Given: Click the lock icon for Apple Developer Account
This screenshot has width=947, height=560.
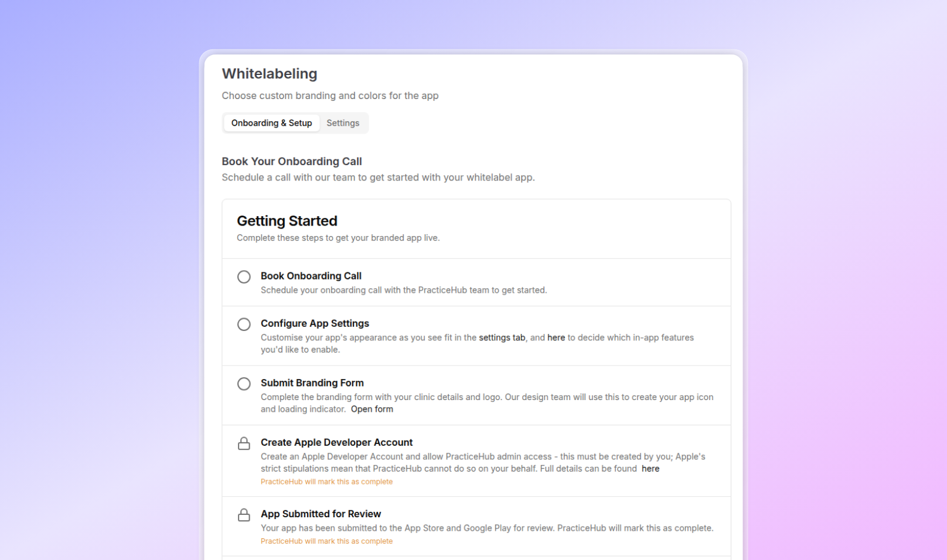Looking at the screenshot, I should click(x=244, y=443).
